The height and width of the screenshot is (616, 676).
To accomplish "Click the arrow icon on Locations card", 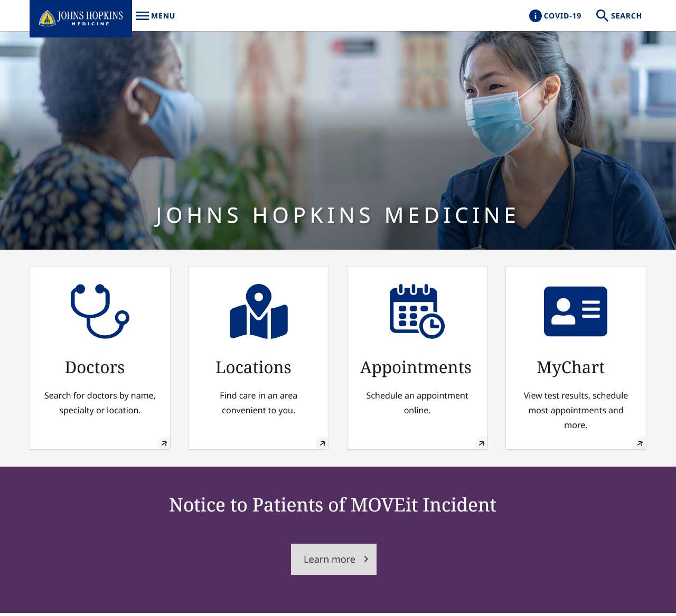I will (x=323, y=443).
